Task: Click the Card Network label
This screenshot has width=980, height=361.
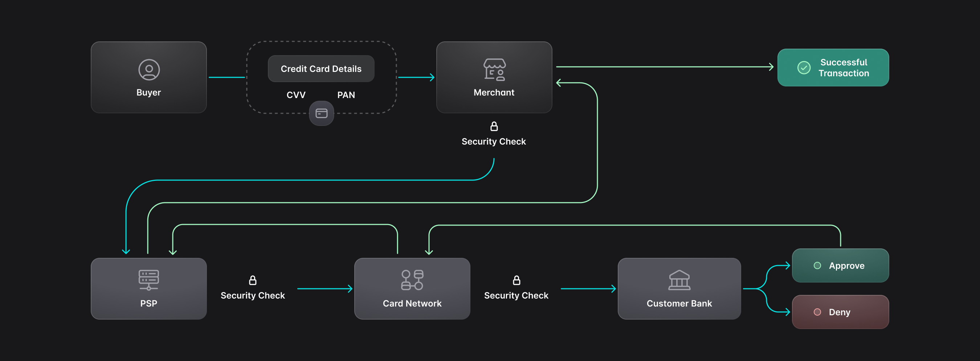Action: click(x=412, y=304)
